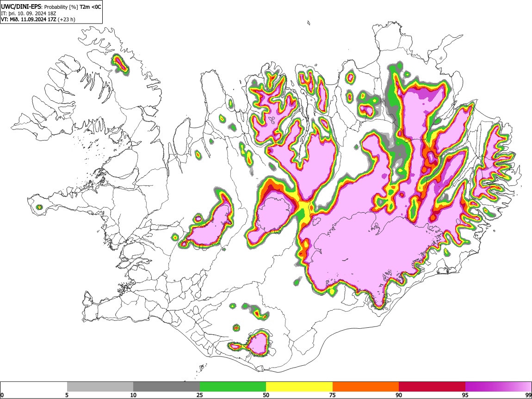Click the legend tick label '5'
532x399 pixels.
67,395
